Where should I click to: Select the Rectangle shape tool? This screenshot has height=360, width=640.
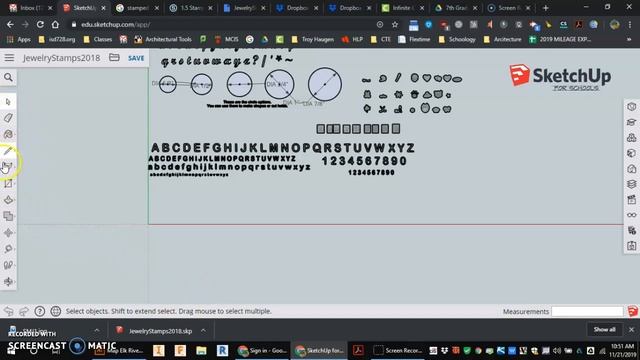point(8,183)
